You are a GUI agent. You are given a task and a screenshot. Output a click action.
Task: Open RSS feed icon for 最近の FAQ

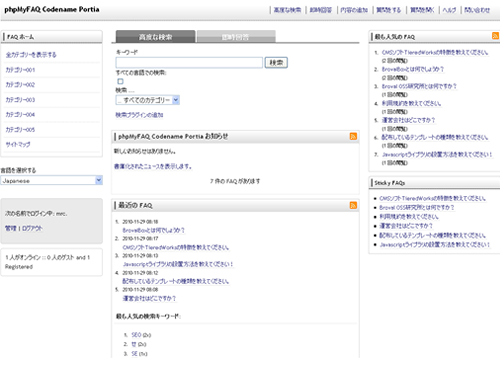(353, 205)
